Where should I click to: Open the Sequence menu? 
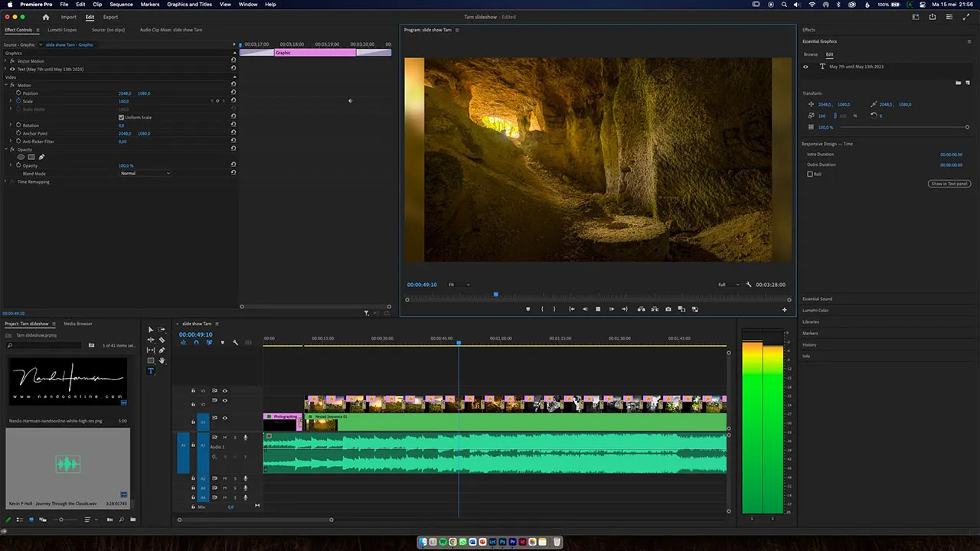121,5
